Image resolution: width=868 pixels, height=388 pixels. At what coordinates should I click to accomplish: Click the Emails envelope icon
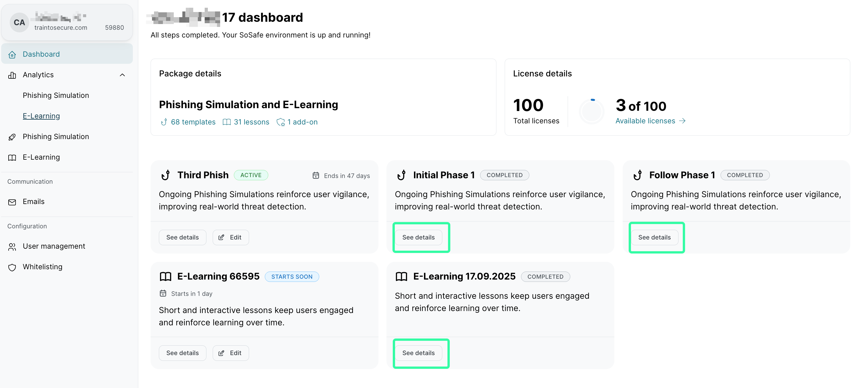pyautogui.click(x=12, y=202)
